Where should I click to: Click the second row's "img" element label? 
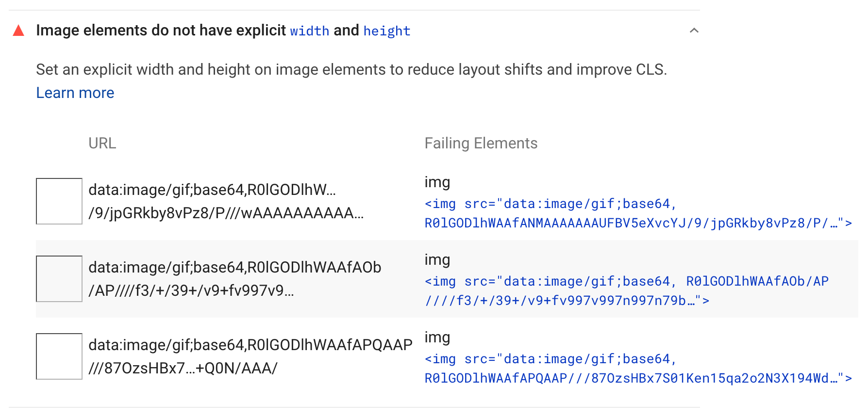point(437,260)
